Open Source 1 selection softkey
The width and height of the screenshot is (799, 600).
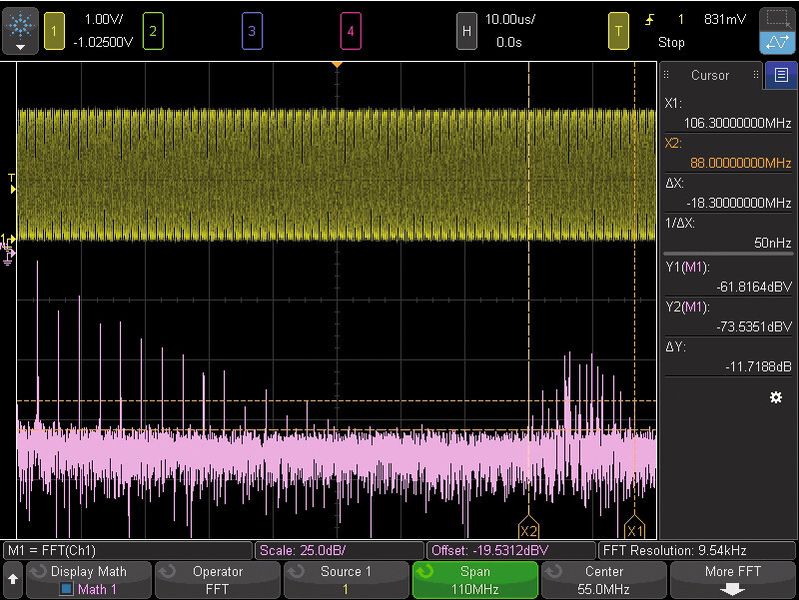pyautogui.click(x=346, y=580)
